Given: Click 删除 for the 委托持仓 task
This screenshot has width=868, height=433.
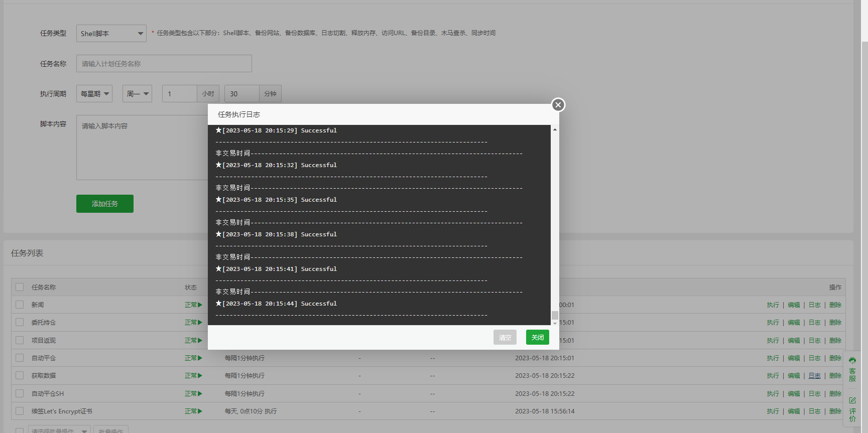Looking at the screenshot, I should coord(835,323).
